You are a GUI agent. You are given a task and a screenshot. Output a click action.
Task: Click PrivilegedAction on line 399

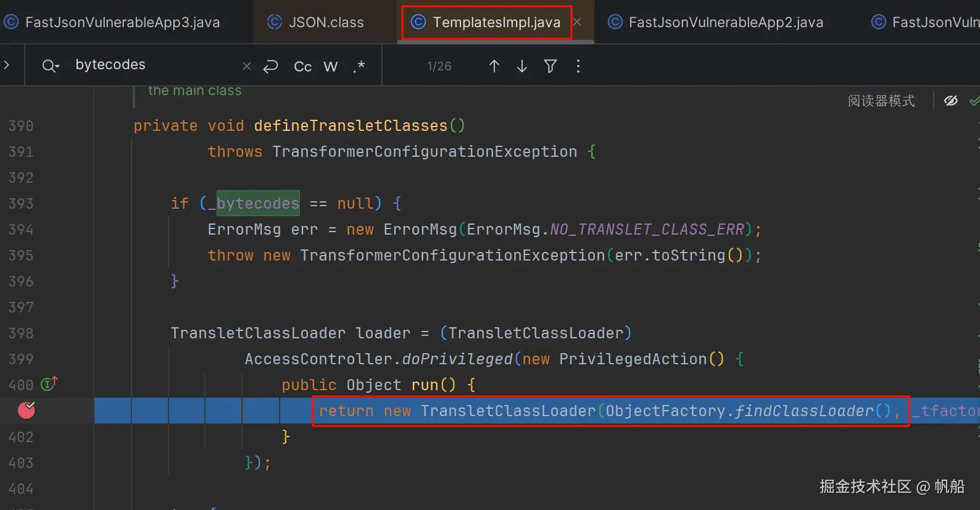point(633,359)
